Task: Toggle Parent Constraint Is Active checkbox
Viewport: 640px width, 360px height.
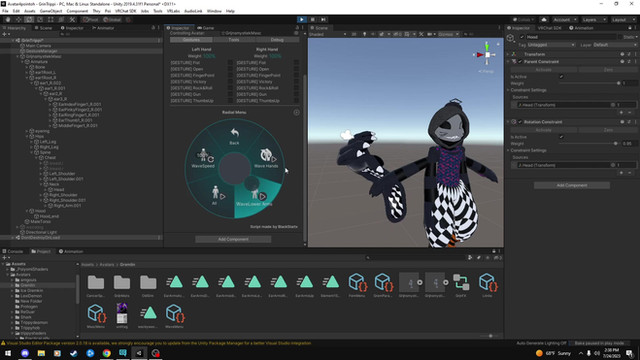Action: click(x=561, y=76)
